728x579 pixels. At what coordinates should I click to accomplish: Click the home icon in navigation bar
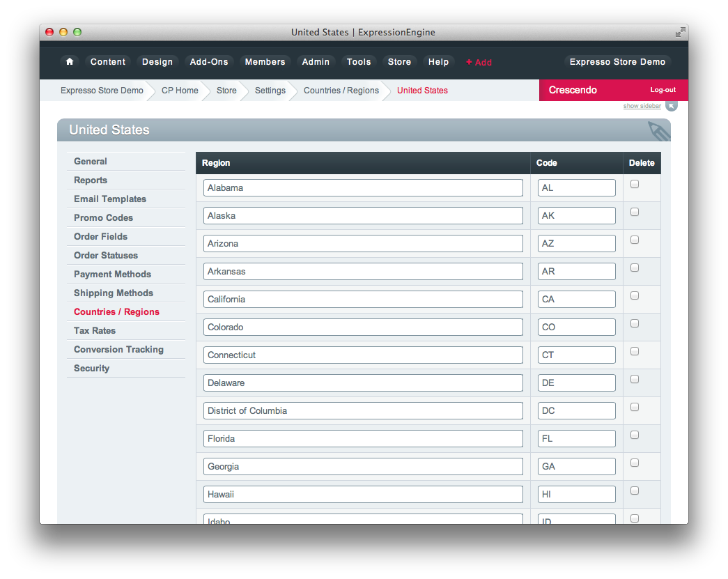pyautogui.click(x=70, y=62)
